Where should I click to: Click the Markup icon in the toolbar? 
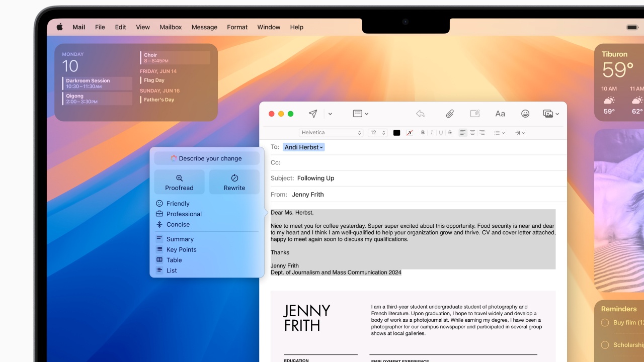pyautogui.click(x=474, y=114)
